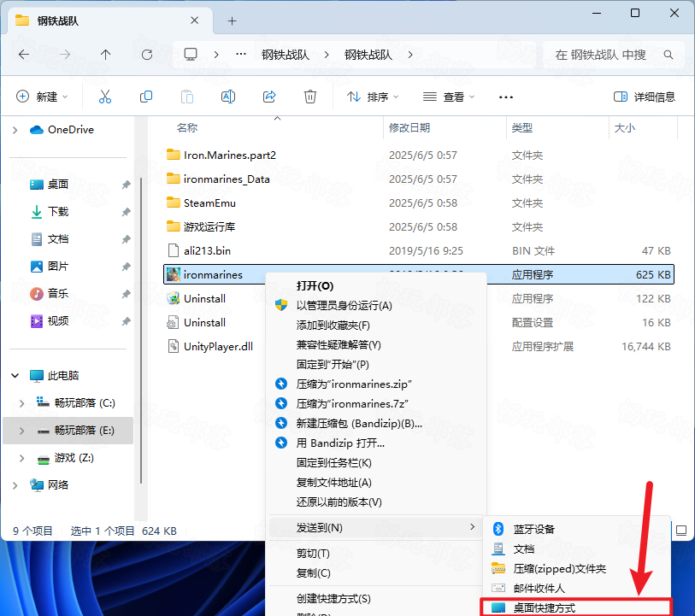Screen dimensions: 695x616
Task: Click the Uninstall configuration settings file icon
Action: [174, 322]
